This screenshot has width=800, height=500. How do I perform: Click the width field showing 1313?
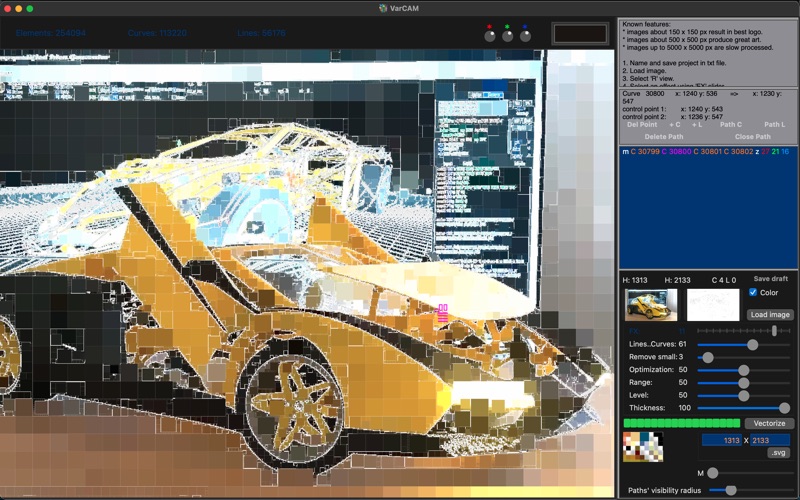pos(721,440)
